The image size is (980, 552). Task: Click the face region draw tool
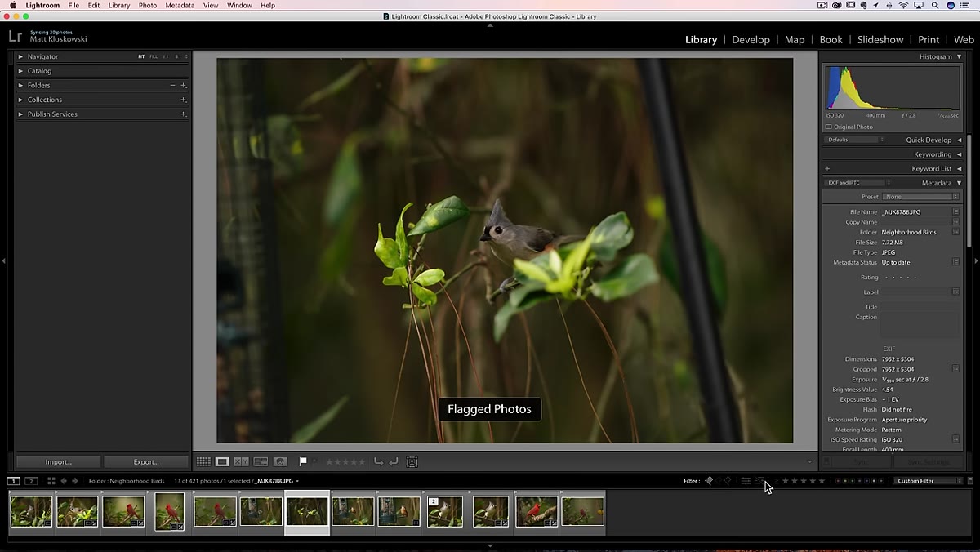tap(412, 462)
